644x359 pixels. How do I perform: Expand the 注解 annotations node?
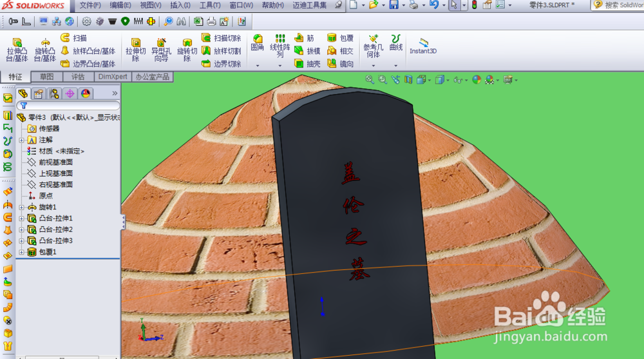[21, 141]
